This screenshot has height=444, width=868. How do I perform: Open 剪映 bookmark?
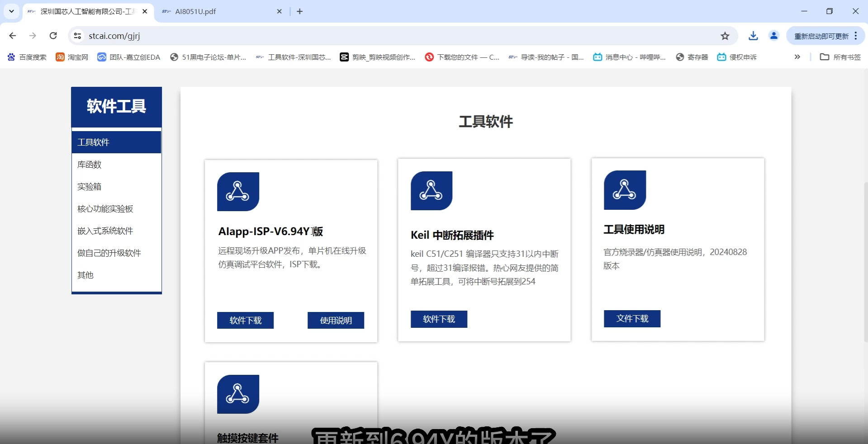pyautogui.click(x=378, y=57)
